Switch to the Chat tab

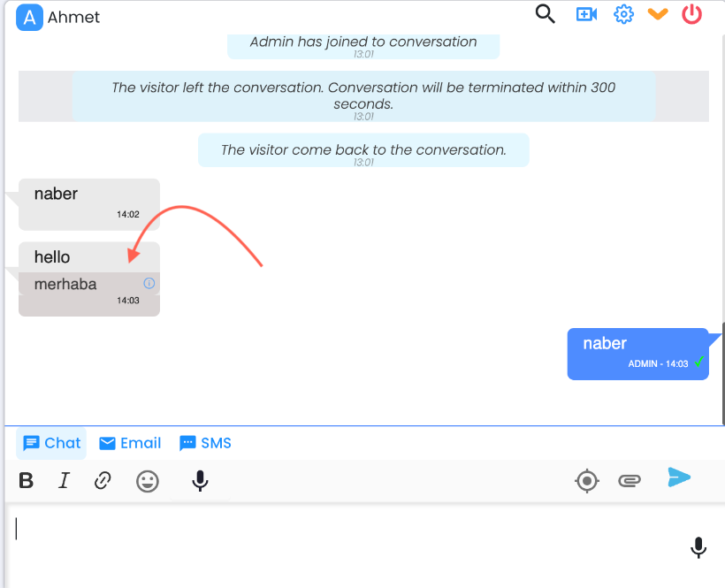pos(51,443)
